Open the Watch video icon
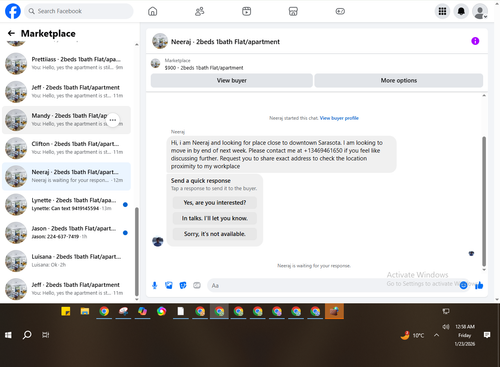Image resolution: width=500 pixels, height=367 pixels. click(246, 11)
